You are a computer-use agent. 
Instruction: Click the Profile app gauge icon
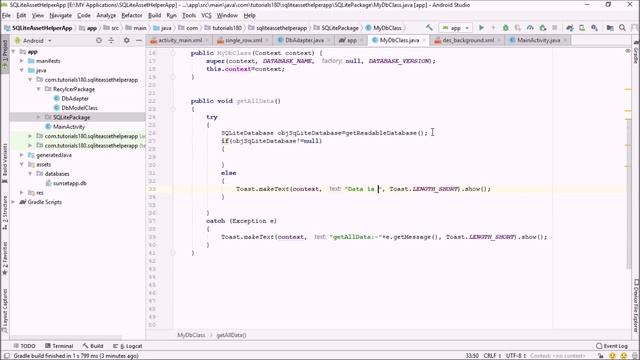[530, 28]
